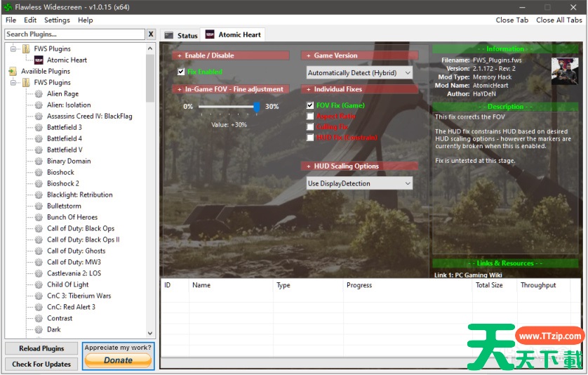
Task: Uncheck the FOV Fix (Game) checkbox
Action: [310, 105]
